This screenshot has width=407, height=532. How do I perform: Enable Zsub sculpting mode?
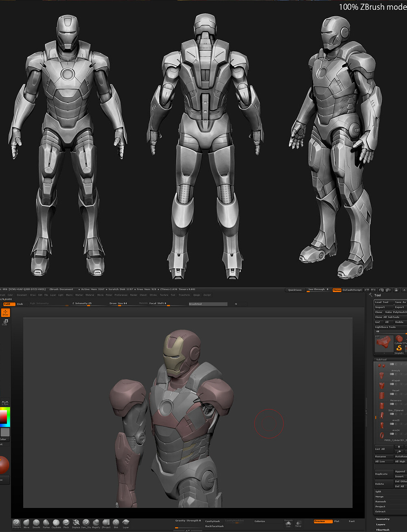point(20,304)
